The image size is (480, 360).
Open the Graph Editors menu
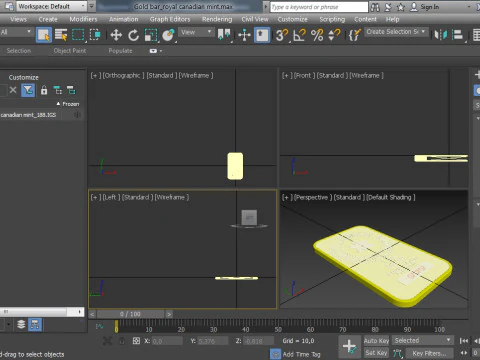click(x=170, y=19)
